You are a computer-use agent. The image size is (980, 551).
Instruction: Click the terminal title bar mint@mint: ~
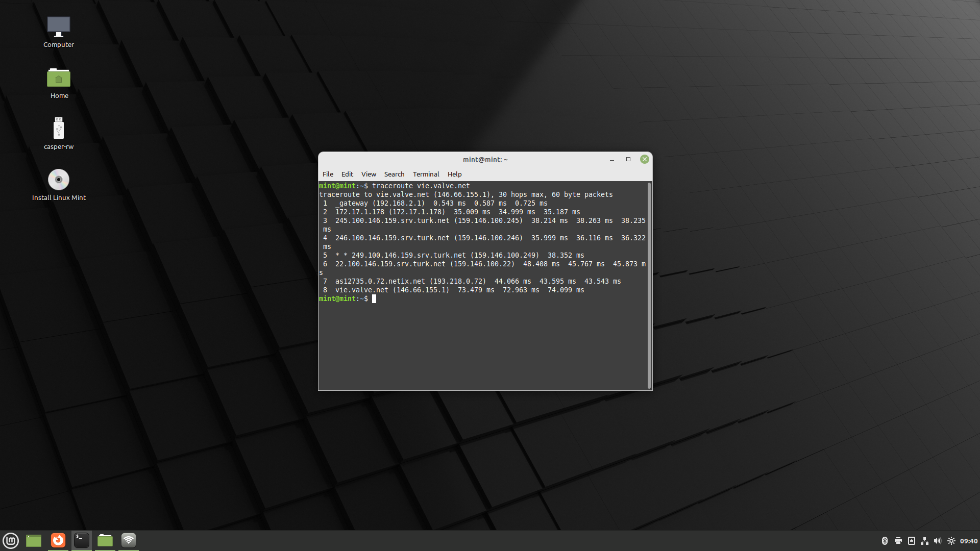point(485,159)
